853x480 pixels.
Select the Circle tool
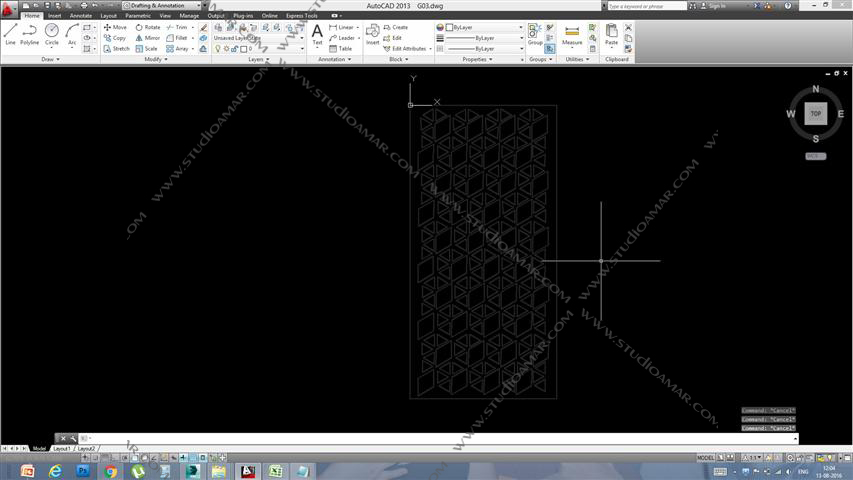tap(52, 34)
